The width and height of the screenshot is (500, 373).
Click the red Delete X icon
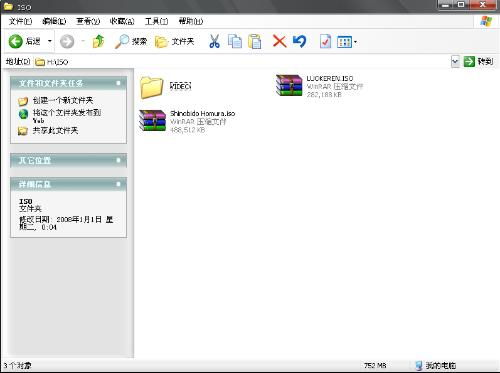pos(279,41)
